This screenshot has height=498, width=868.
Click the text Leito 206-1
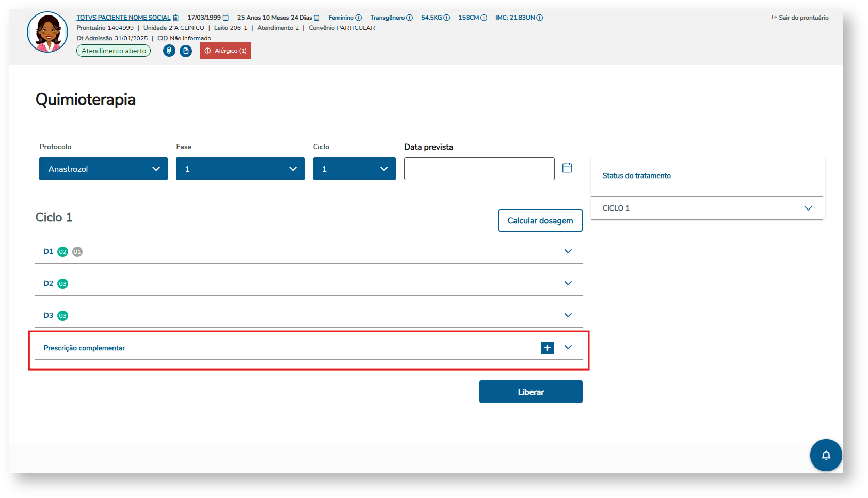coord(231,28)
